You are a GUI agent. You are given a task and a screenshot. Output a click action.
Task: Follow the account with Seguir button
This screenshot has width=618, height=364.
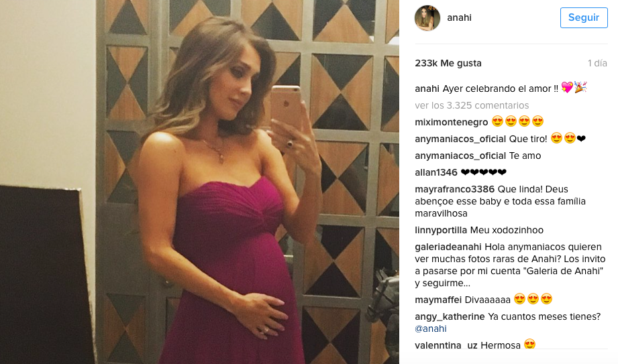(x=584, y=17)
